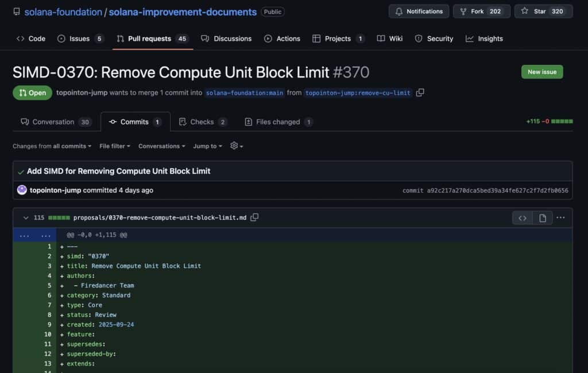Click the pull request number #370
Screen dimensions: 588x373
[351, 72]
